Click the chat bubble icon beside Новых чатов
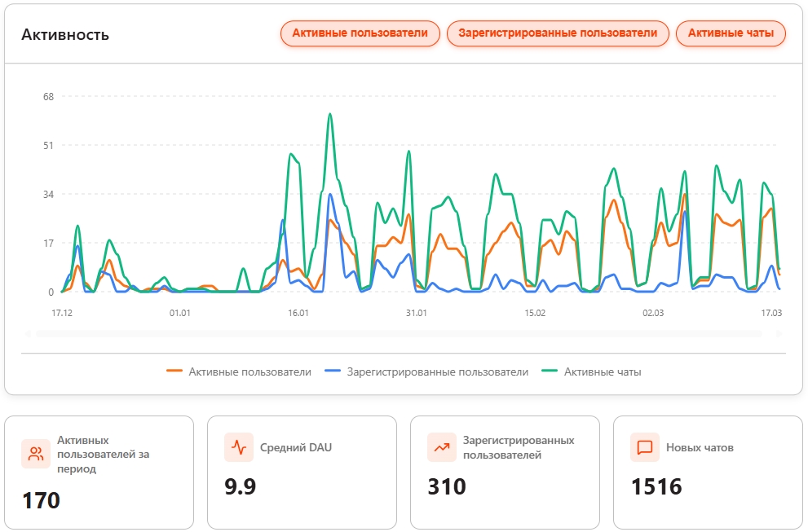Image resolution: width=808 pixels, height=532 pixels. (645, 446)
